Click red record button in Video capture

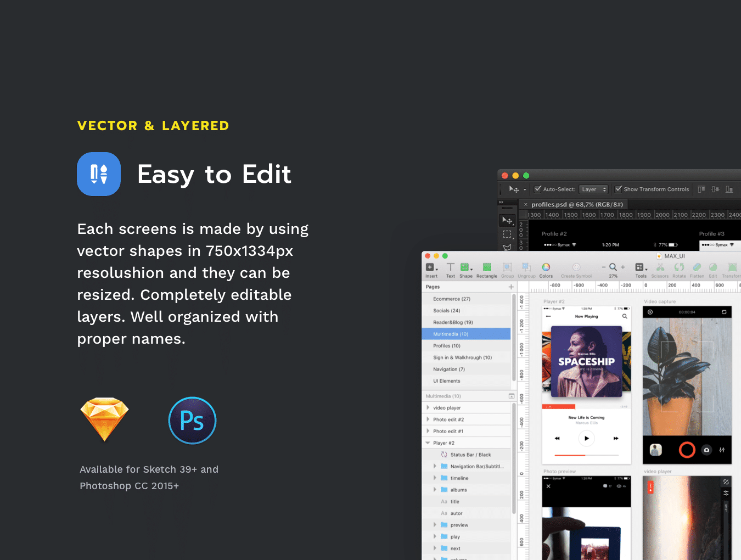(687, 450)
